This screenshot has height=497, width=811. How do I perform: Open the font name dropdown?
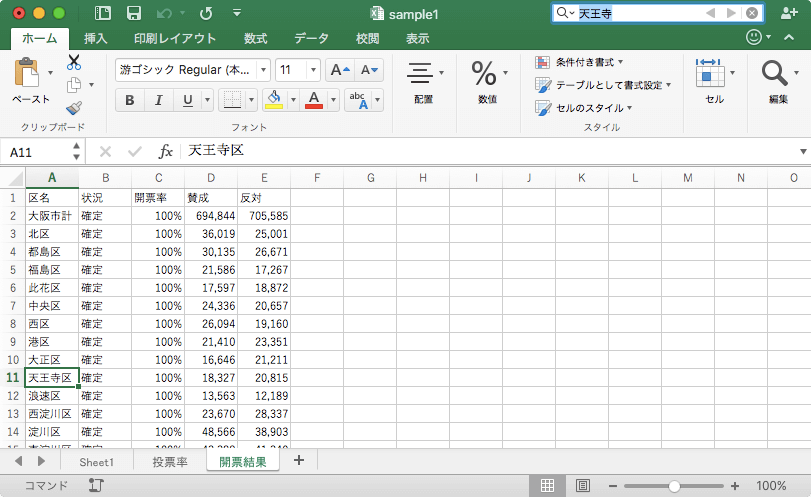click(263, 70)
